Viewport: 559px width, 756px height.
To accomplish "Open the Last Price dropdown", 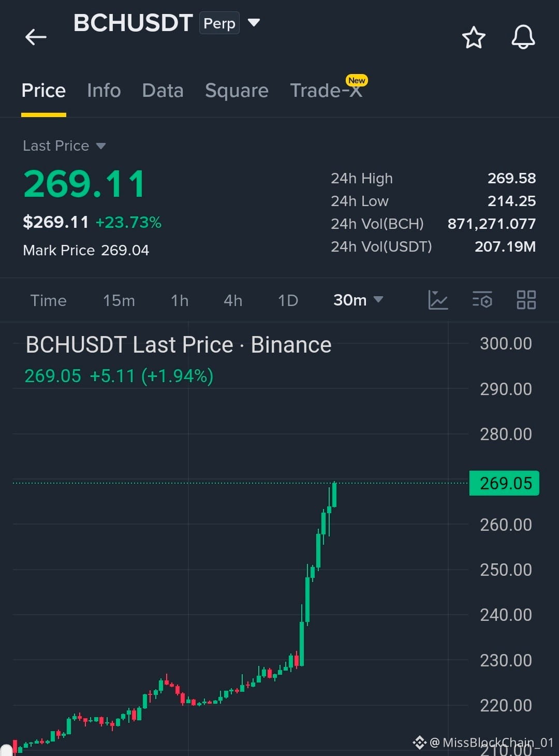I will point(64,146).
